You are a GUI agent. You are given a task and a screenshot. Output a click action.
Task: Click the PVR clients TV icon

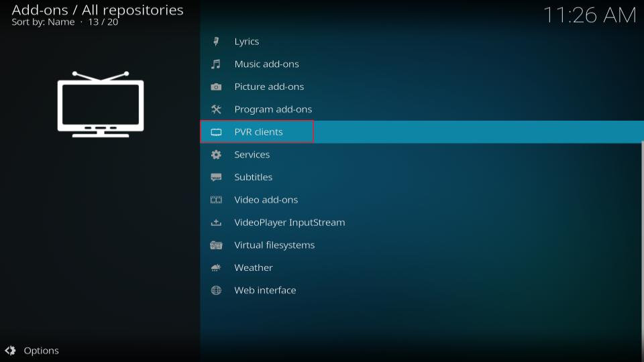(216, 132)
